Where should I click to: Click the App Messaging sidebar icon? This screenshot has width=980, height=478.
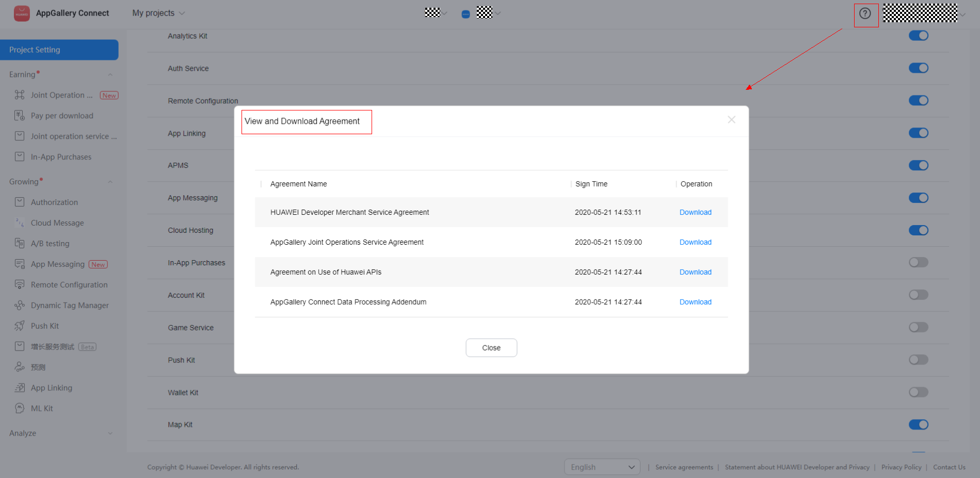click(x=20, y=264)
